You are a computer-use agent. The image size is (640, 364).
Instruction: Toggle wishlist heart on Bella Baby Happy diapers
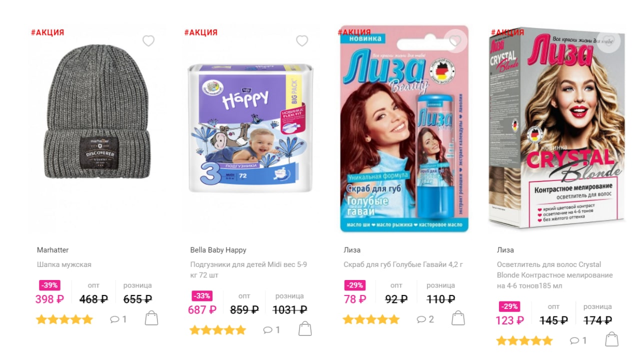[x=302, y=41]
